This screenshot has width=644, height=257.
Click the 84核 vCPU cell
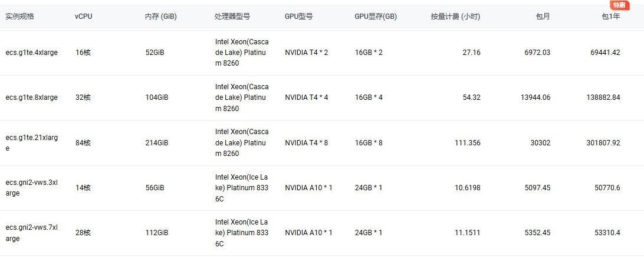(x=83, y=143)
